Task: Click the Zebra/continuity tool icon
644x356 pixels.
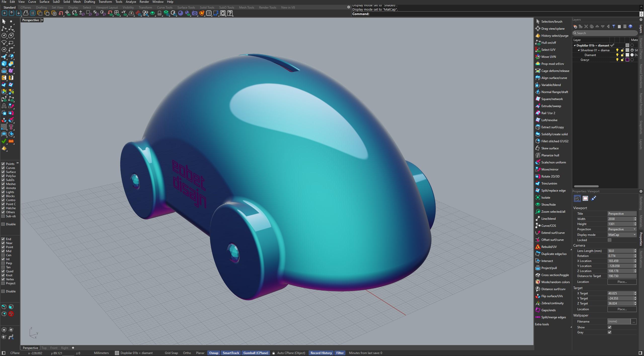Action: (x=538, y=303)
